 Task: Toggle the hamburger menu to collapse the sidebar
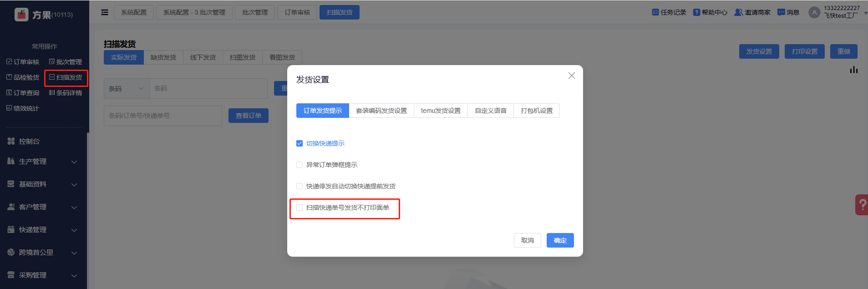[x=105, y=12]
